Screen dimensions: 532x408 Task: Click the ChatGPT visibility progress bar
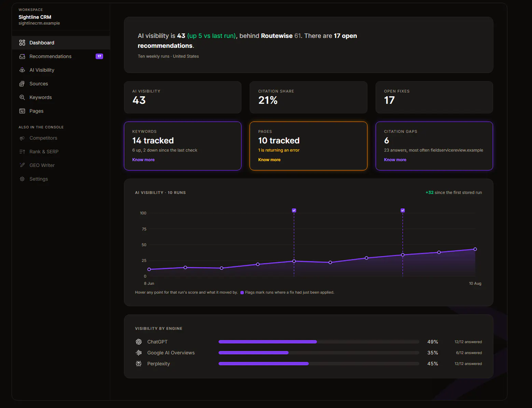pyautogui.click(x=319, y=342)
